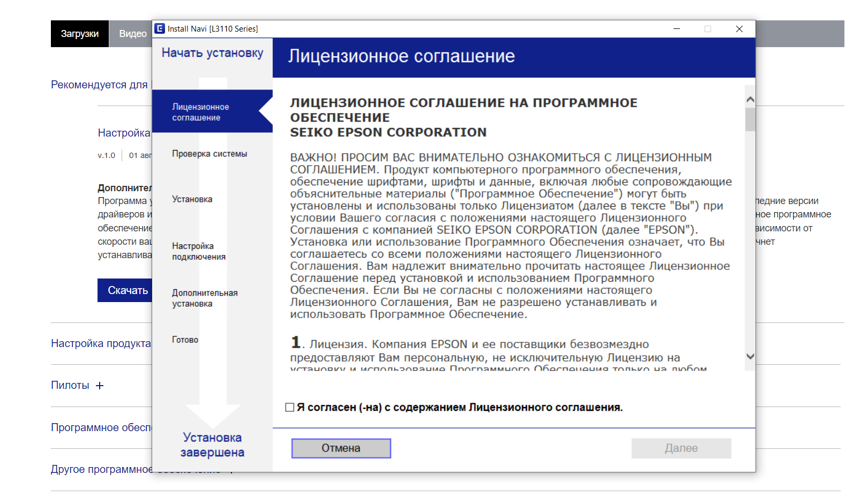The height and width of the screenshot is (504, 868).
Task: Click the Установка завершена label
Action: 212,445
